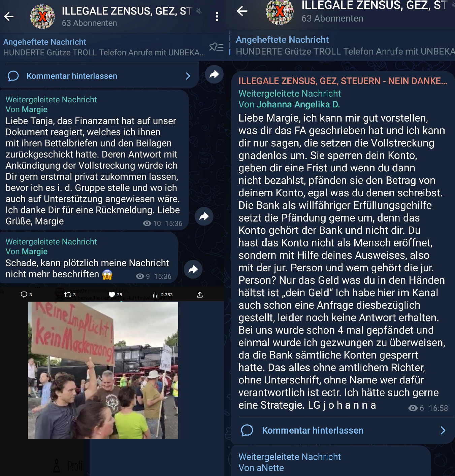Open the pinned messages list icon
The image size is (455, 476).
point(216,47)
